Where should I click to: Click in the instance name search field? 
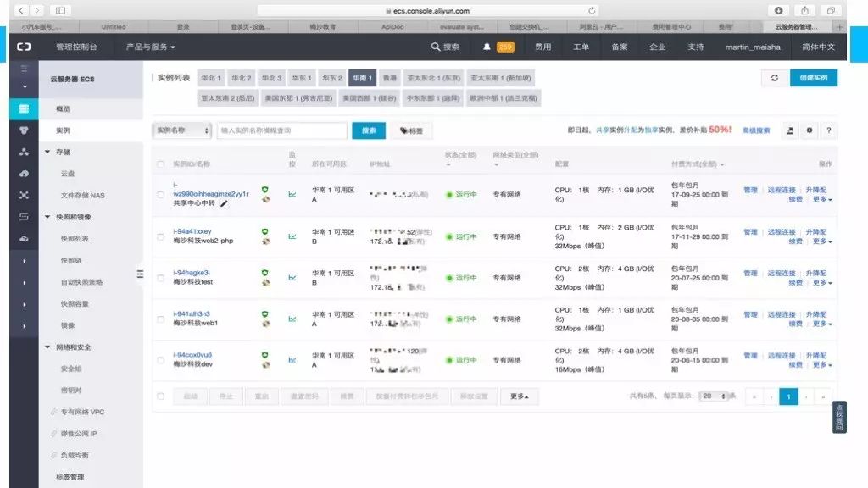click(282, 130)
